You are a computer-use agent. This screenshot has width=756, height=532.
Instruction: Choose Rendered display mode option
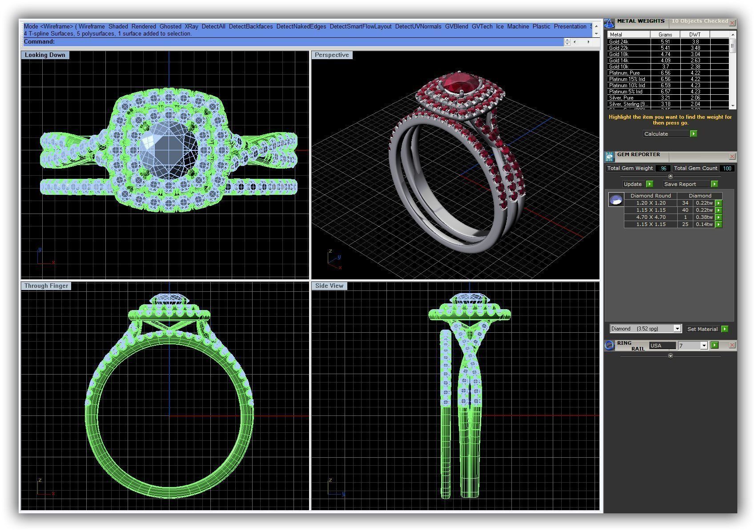[144, 27]
